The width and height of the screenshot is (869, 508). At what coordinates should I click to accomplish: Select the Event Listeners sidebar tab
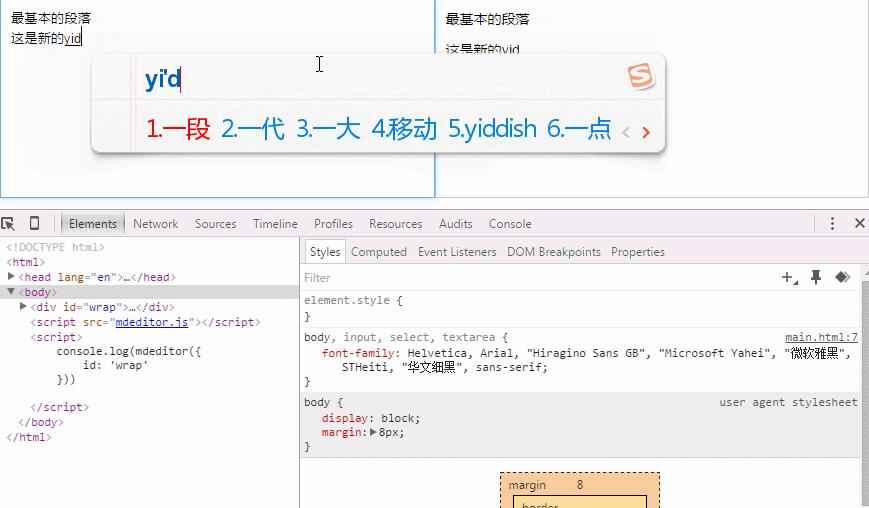(457, 252)
